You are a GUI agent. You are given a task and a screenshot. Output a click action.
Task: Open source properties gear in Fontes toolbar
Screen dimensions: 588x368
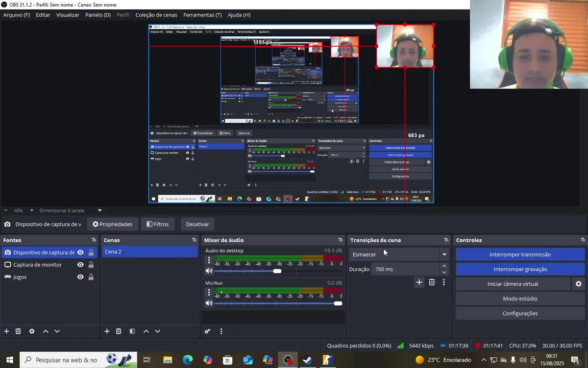pos(32,331)
